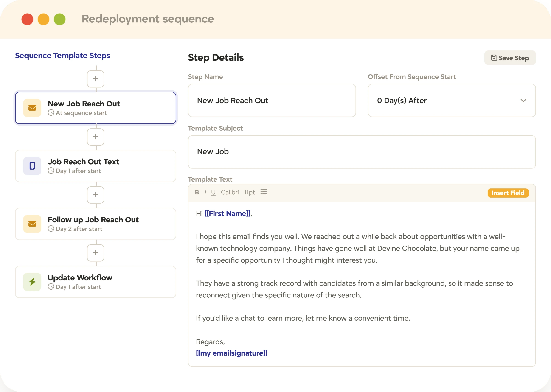Screen dimensions: 551x392
Task: Add a step above Update Workflow
Action: tap(96, 252)
